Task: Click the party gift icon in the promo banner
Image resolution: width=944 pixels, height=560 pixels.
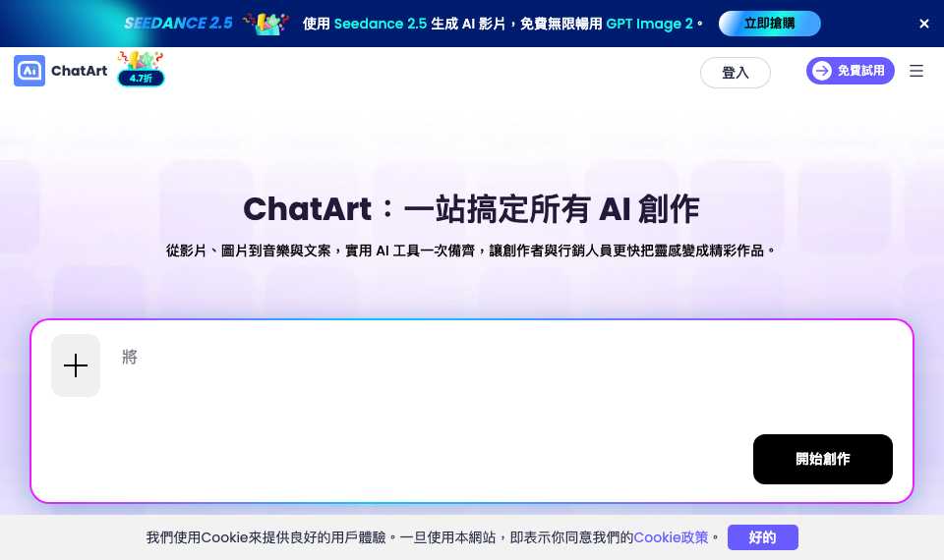Action: coord(266,23)
